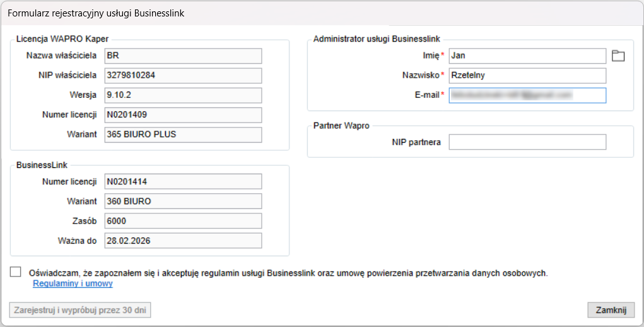Click the acceptance statement text beside the checkbox
Screen dimensions: 644x327
[288, 273]
